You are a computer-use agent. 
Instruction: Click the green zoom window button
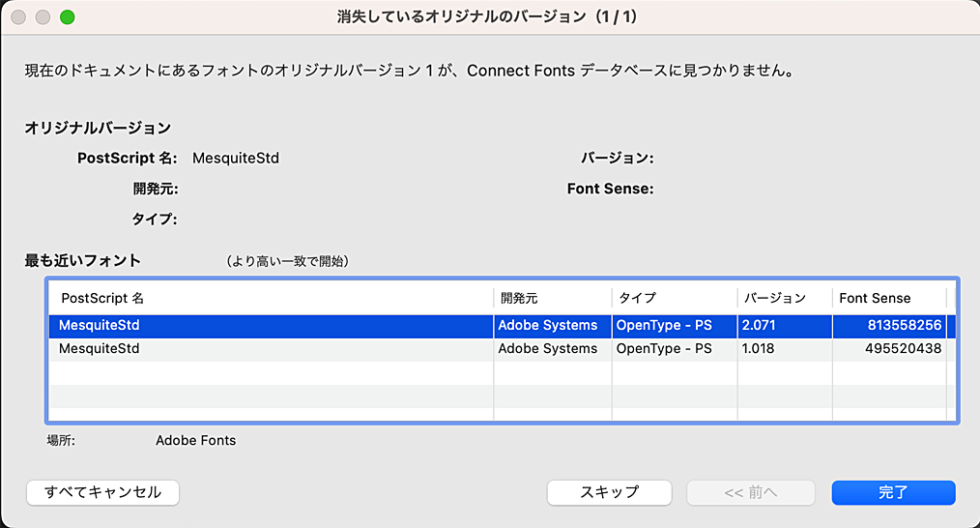[x=67, y=17]
